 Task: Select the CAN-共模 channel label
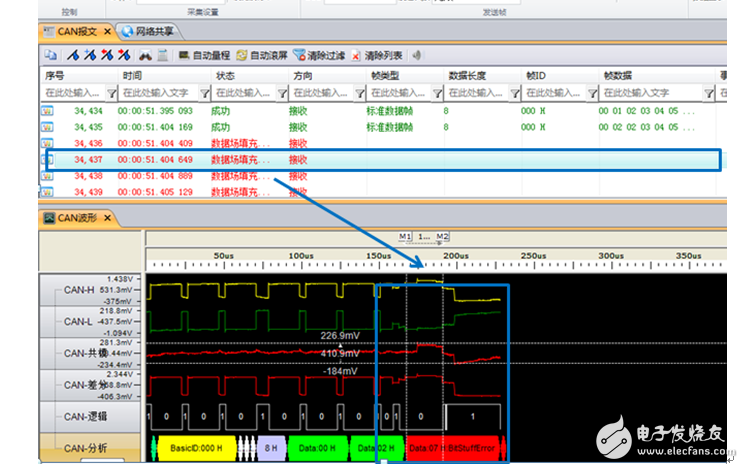[x=85, y=353]
